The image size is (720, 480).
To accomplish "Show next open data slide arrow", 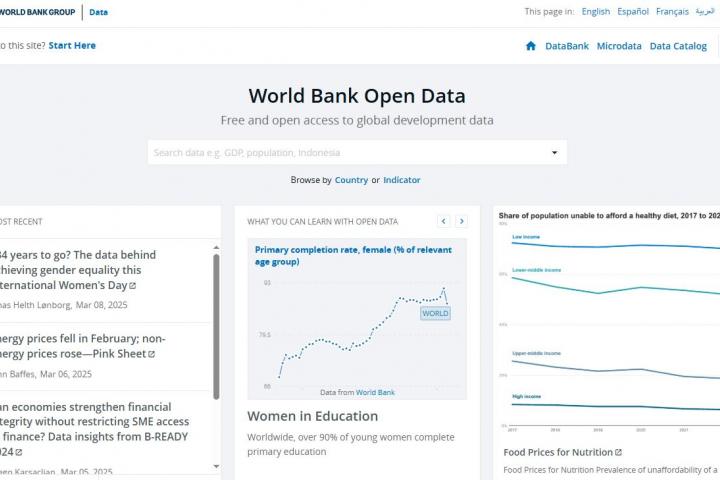I will point(461,221).
